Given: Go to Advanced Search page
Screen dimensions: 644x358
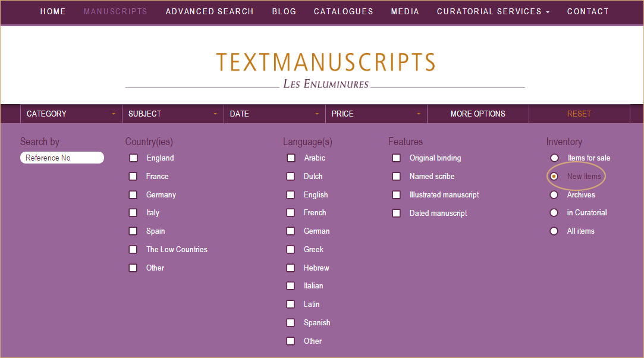Looking at the screenshot, I should [x=209, y=11].
